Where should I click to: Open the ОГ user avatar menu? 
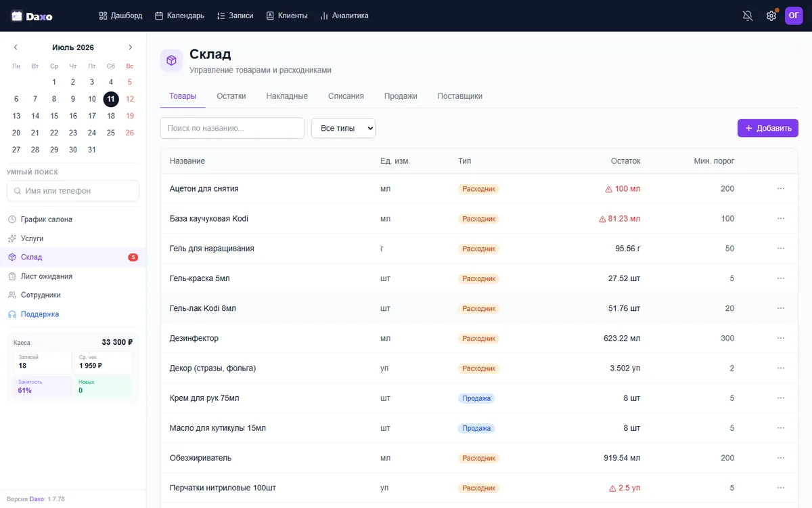tap(794, 16)
